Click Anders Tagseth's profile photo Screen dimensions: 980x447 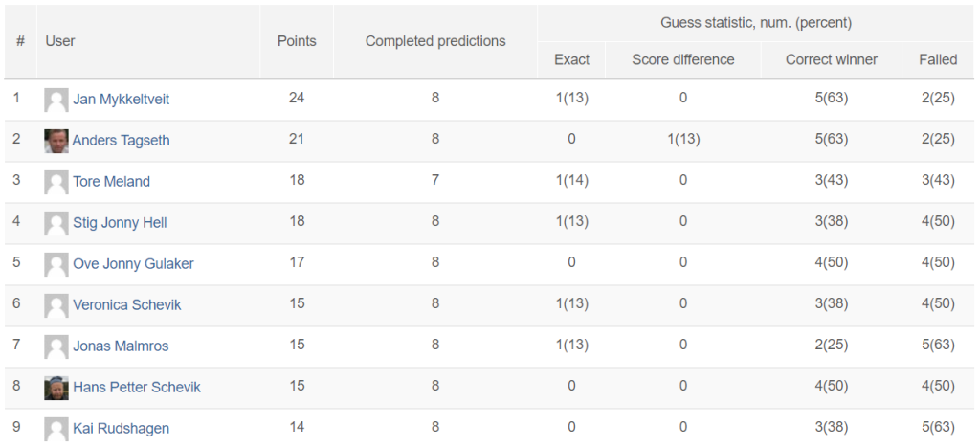pyautogui.click(x=56, y=142)
